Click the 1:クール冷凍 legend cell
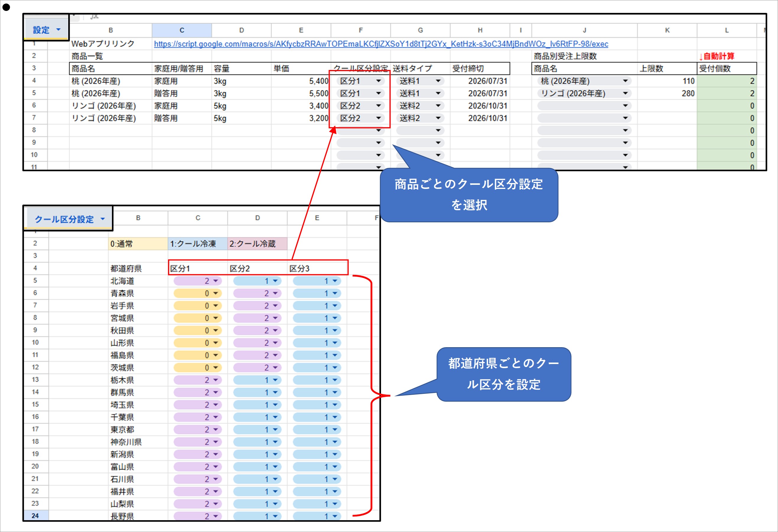 [x=198, y=244]
